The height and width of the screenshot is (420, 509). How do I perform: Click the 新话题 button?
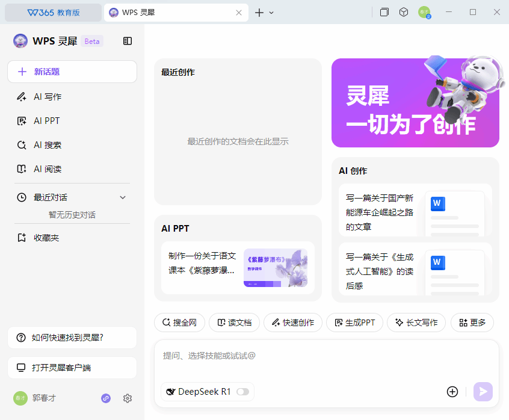coord(72,72)
